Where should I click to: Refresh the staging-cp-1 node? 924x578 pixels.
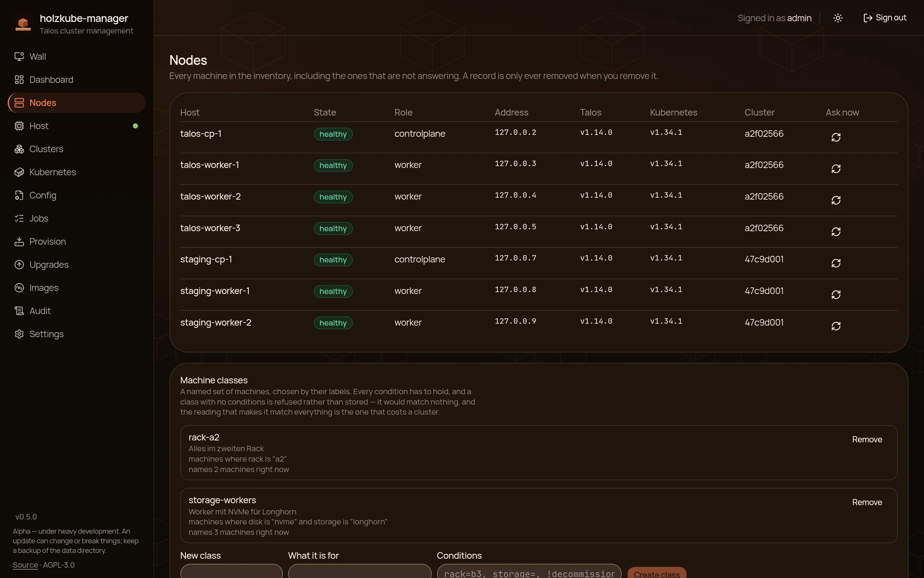click(x=836, y=263)
